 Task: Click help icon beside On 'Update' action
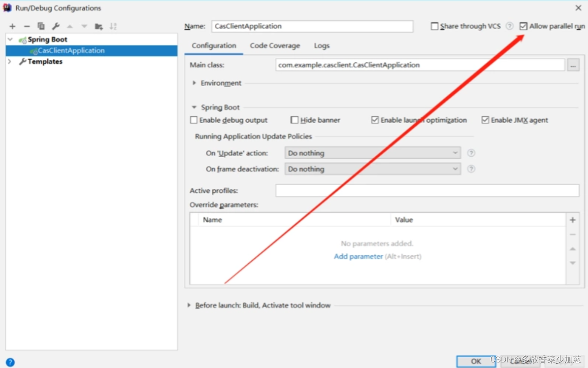click(471, 153)
